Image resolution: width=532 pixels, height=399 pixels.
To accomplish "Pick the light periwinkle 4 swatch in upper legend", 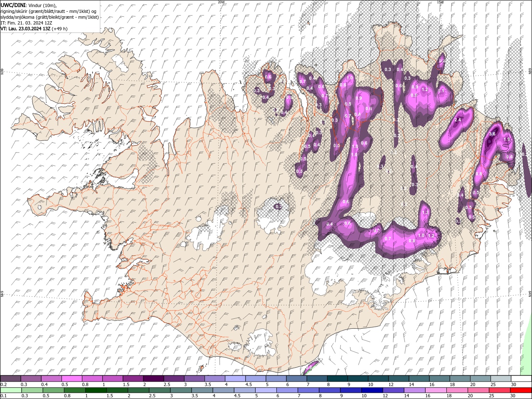I will tap(234, 379).
